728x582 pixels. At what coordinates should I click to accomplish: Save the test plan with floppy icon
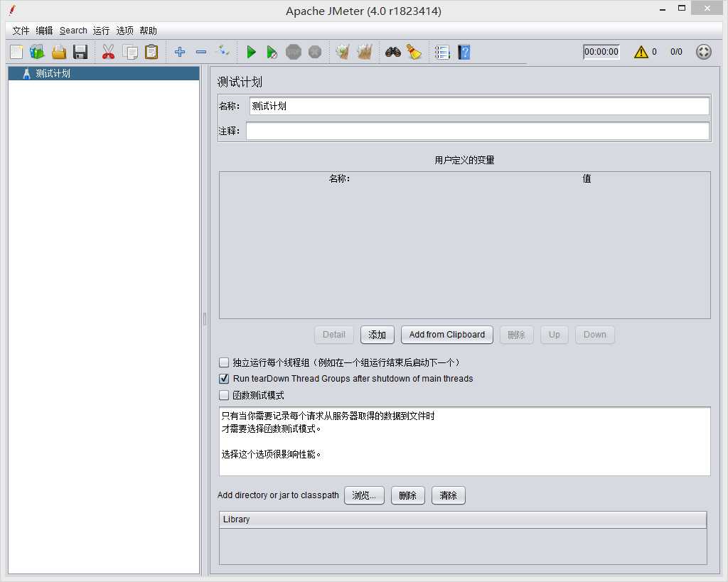point(80,52)
